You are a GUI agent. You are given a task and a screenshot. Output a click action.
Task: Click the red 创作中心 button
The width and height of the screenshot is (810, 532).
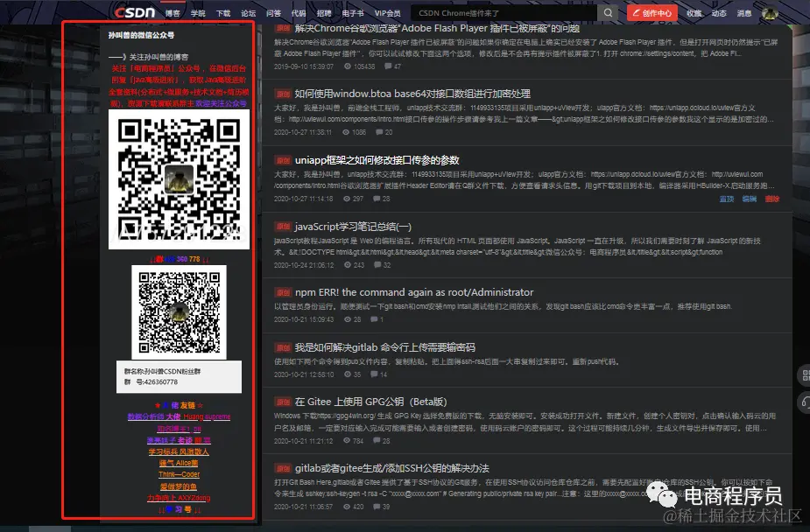pyautogui.click(x=652, y=13)
